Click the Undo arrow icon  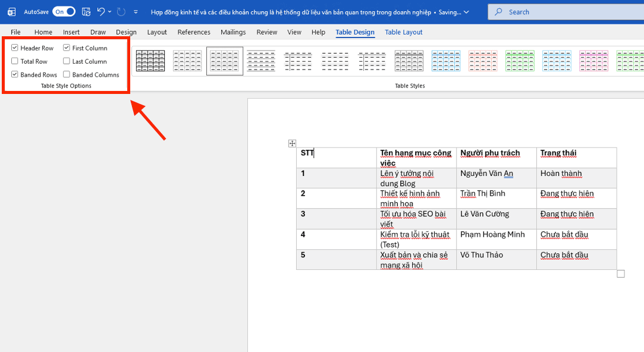click(100, 12)
